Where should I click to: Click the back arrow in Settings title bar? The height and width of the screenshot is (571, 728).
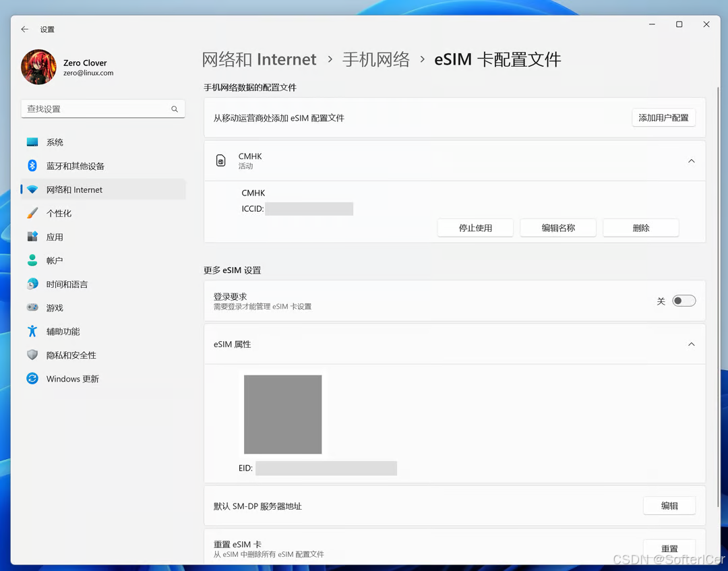(25, 29)
